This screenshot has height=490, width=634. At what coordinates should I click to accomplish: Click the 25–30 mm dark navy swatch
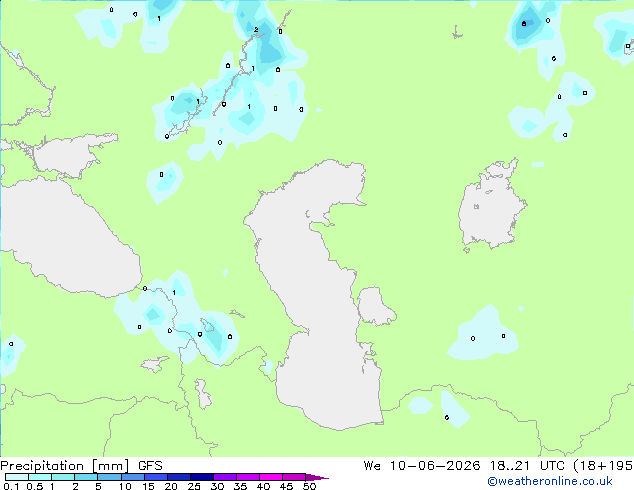[x=201, y=477]
